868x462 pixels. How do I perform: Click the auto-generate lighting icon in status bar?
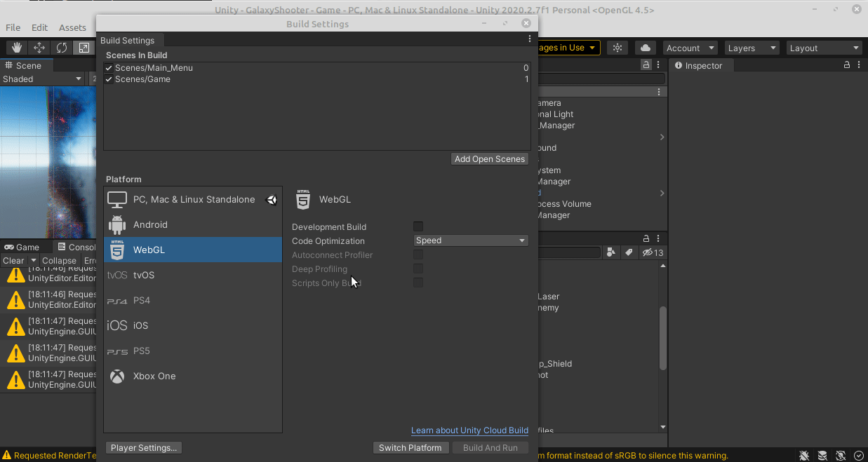pos(841,456)
